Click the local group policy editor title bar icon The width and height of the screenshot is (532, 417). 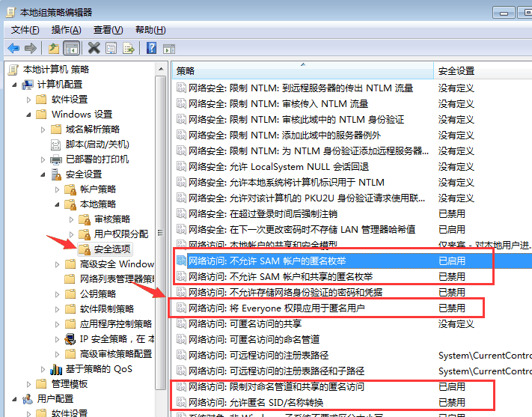tap(11, 13)
